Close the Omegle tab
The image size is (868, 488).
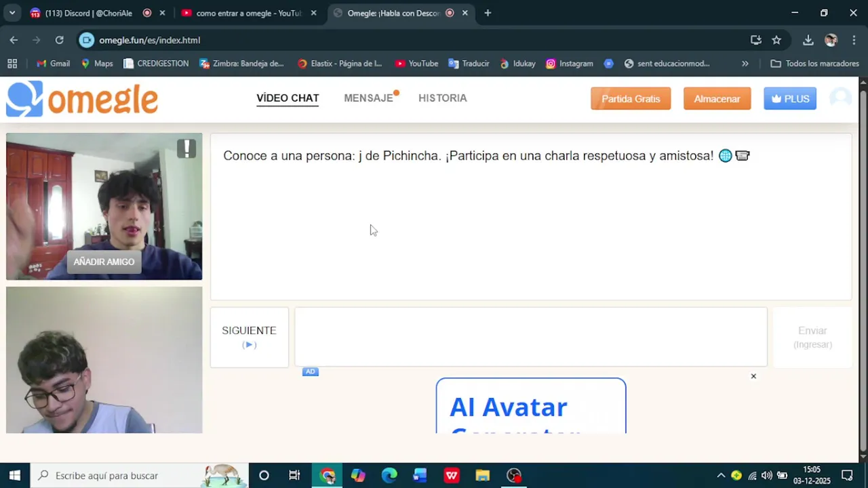[x=465, y=13]
